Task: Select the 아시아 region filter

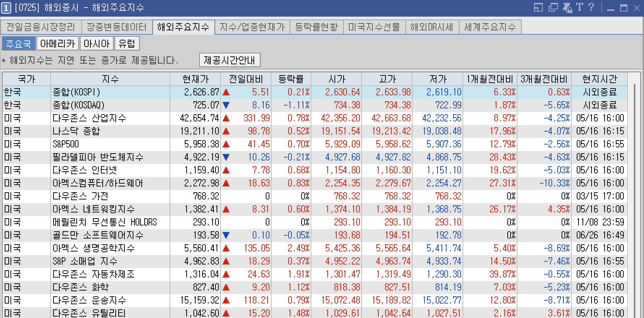Action: click(x=97, y=44)
